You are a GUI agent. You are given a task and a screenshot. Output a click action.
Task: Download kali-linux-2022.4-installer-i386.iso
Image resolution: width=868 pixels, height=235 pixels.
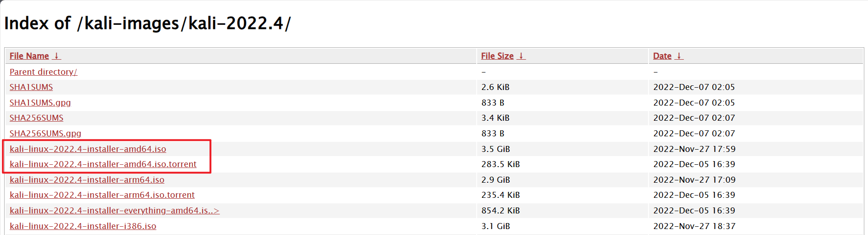click(83, 226)
